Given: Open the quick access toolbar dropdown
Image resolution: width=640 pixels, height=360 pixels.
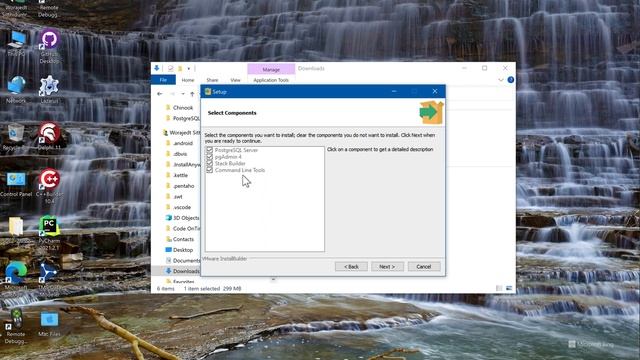Looking at the screenshot, I should point(189,69).
